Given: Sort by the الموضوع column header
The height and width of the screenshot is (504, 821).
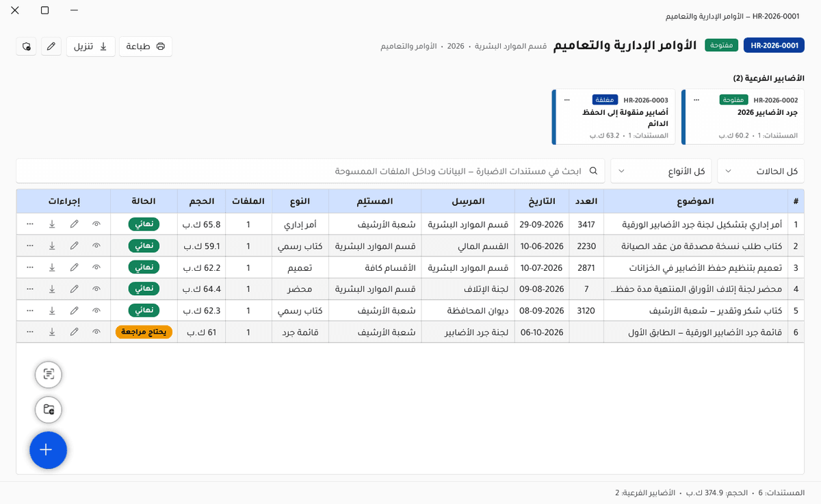Looking at the screenshot, I should (695, 201).
